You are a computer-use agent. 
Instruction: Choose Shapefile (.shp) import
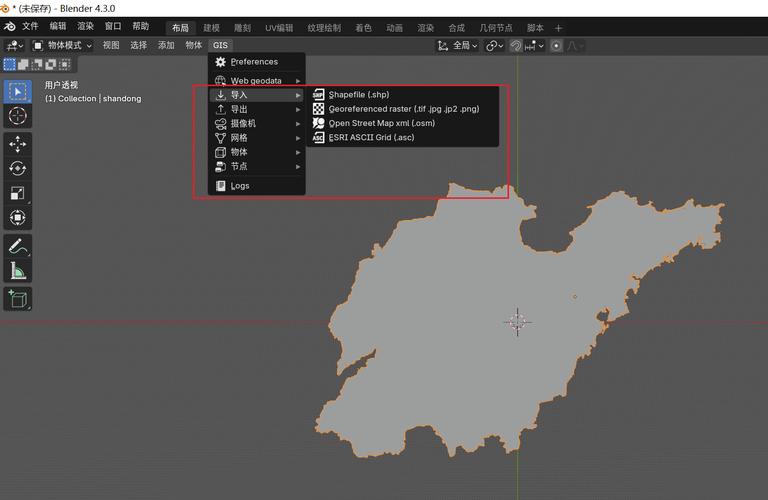click(x=403, y=95)
